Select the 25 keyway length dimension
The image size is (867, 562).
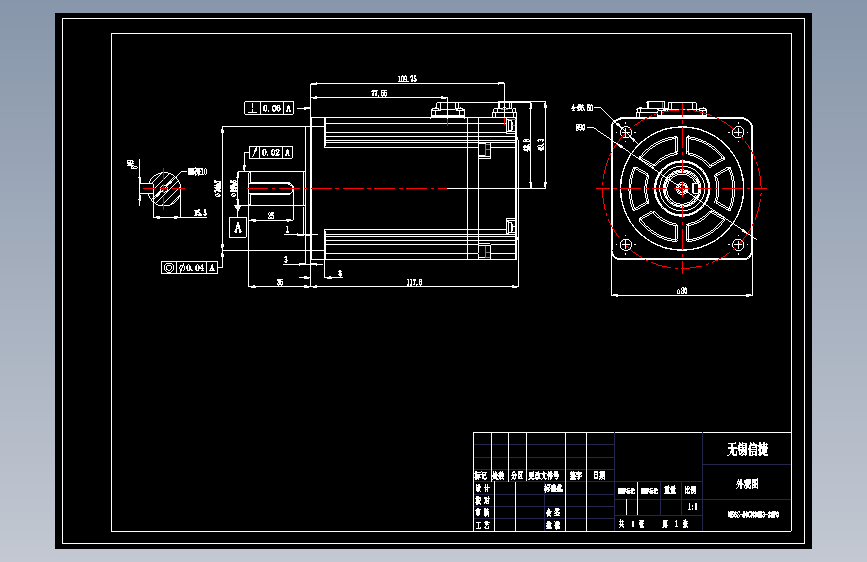[x=271, y=215]
